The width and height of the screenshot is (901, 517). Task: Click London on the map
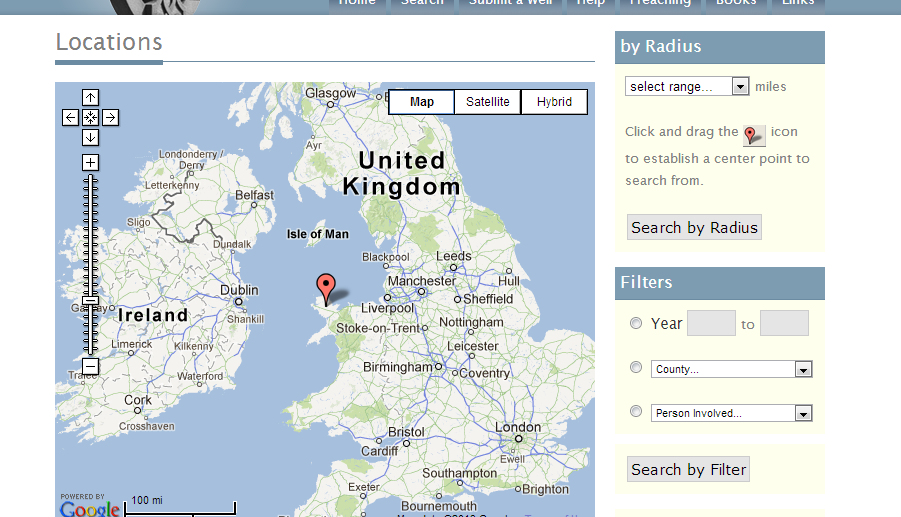point(518,427)
